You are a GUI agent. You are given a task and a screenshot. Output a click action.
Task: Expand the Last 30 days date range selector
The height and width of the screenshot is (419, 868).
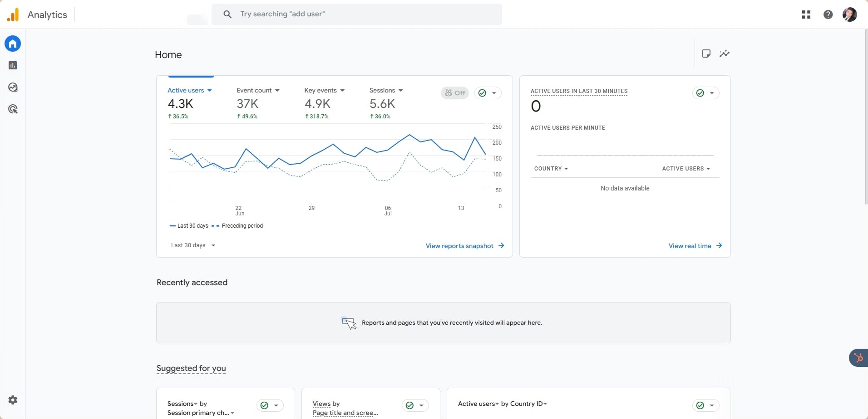point(193,245)
